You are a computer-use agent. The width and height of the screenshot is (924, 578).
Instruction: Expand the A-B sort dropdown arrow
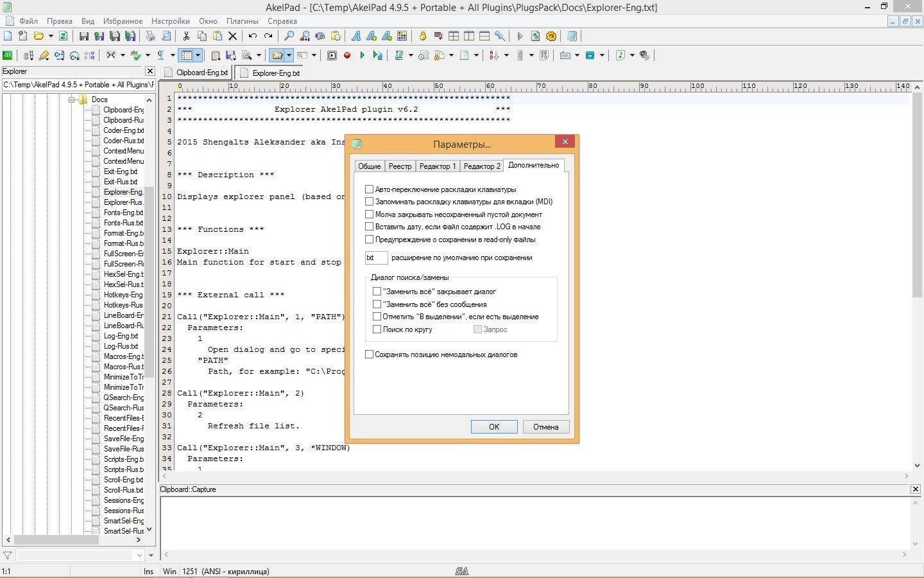click(506, 55)
